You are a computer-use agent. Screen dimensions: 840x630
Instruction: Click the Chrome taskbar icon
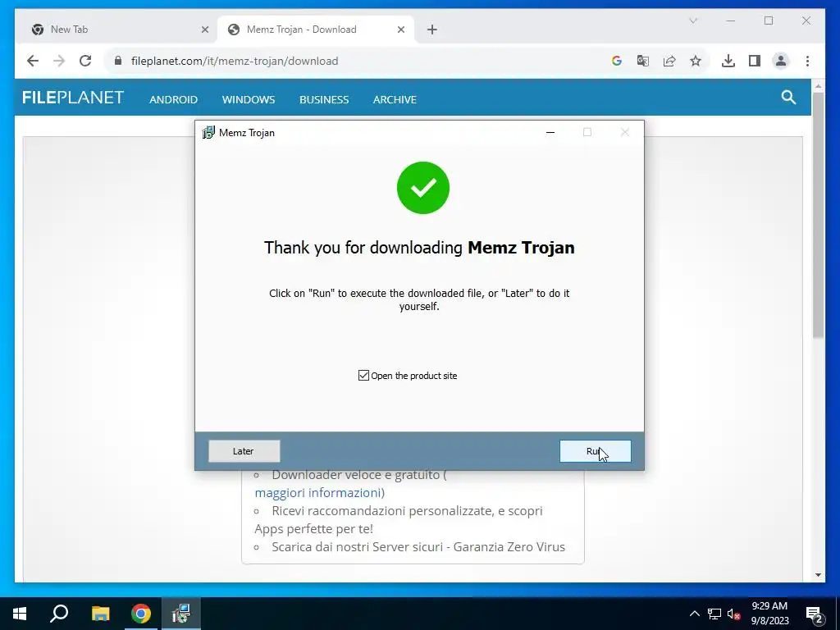[x=141, y=614]
